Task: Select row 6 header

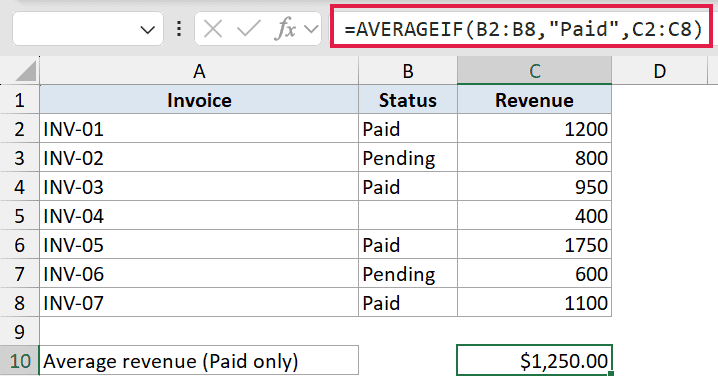Action: [x=20, y=245]
